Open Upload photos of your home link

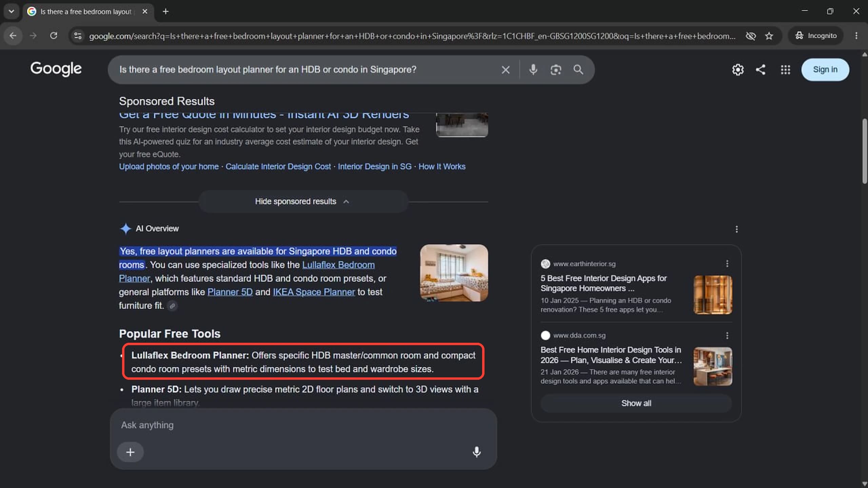[x=169, y=167]
